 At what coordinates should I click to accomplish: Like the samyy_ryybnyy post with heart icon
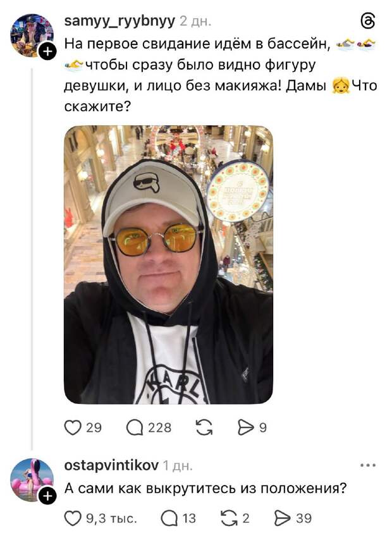pyautogui.click(x=73, y=427)
